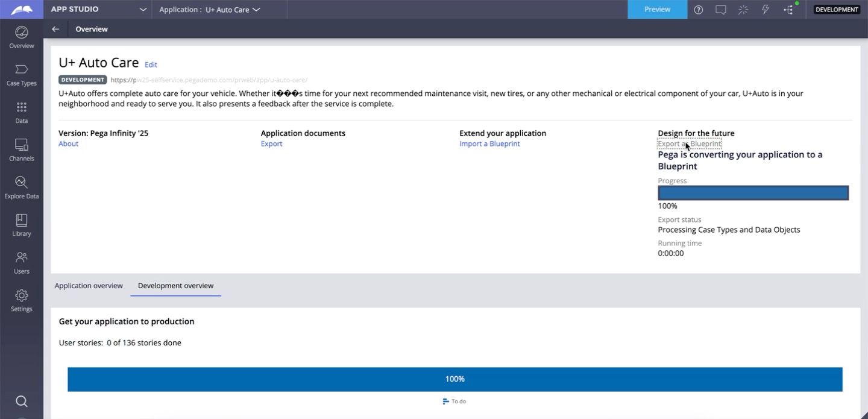Go to Channels in the sidebar
This screenshot has height=419, width=868.
(21, 150)
